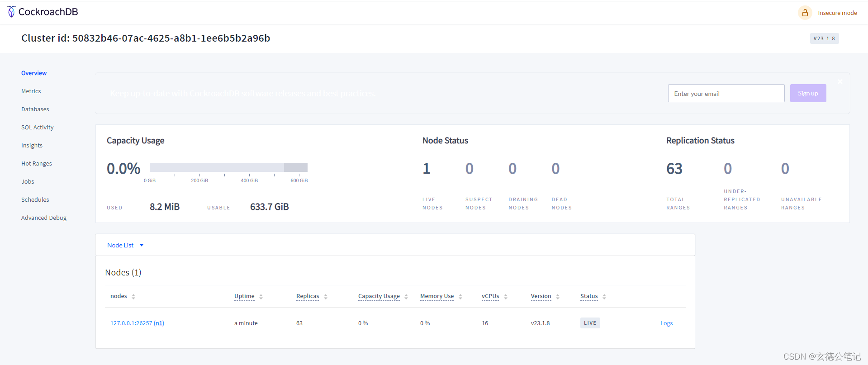Sort vCPUs column via sort arrows
The width and height of the screenshot is (868, 365).
click(x=506, y=297)
